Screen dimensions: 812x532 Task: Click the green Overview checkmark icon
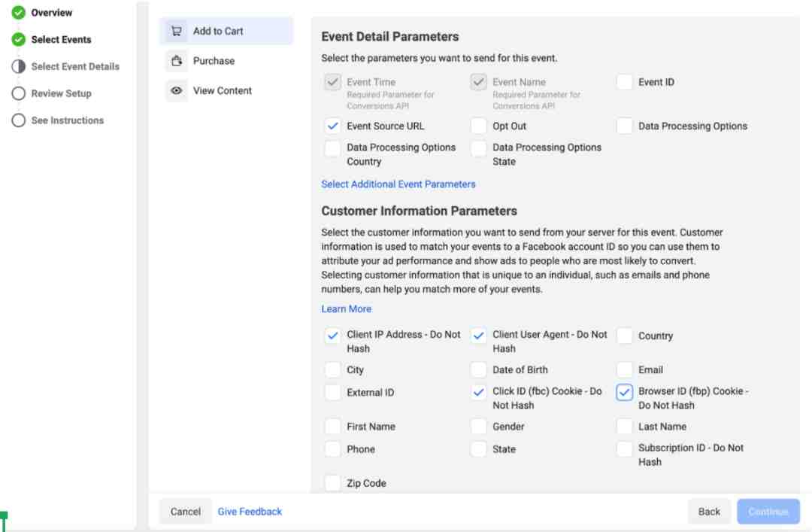pos(19,13)
